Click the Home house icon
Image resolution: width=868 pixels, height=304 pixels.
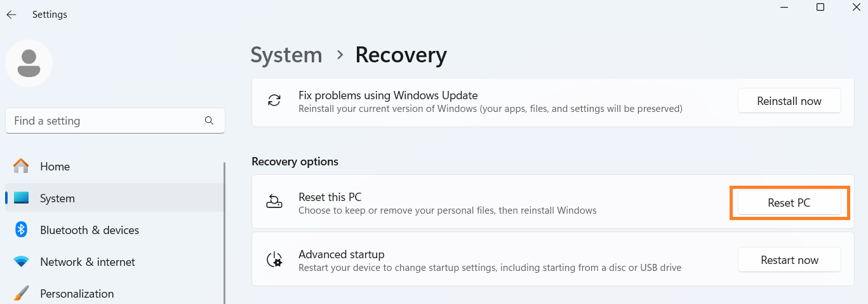(21, 167)
